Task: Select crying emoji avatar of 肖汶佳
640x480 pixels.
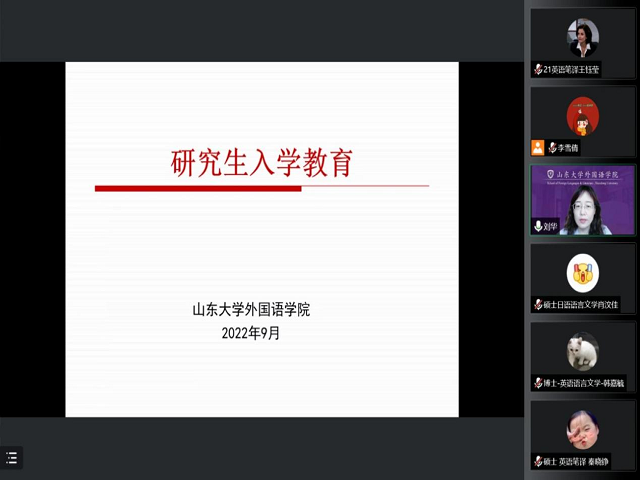Action: [583, 273]
